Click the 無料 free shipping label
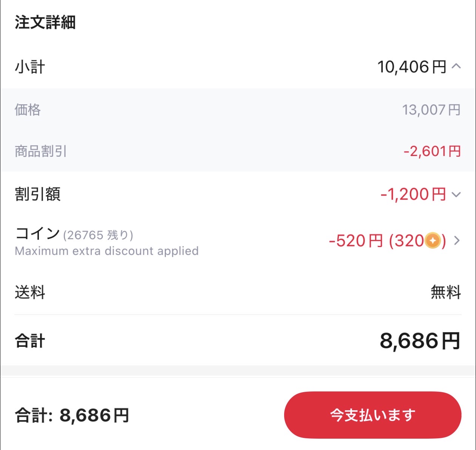476x450 pixels. [x=446, y=292]
